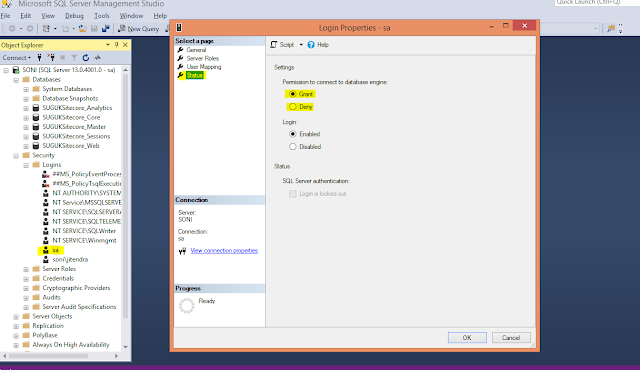Open the Window menu
The height and width of the screenshot is (370, 640).
tap(131, 16)
